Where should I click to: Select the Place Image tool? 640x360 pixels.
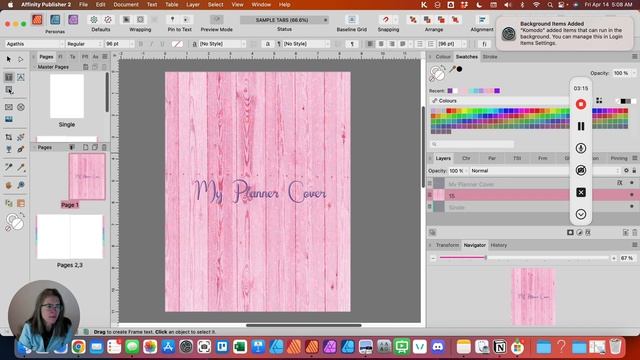coord(9,119)
